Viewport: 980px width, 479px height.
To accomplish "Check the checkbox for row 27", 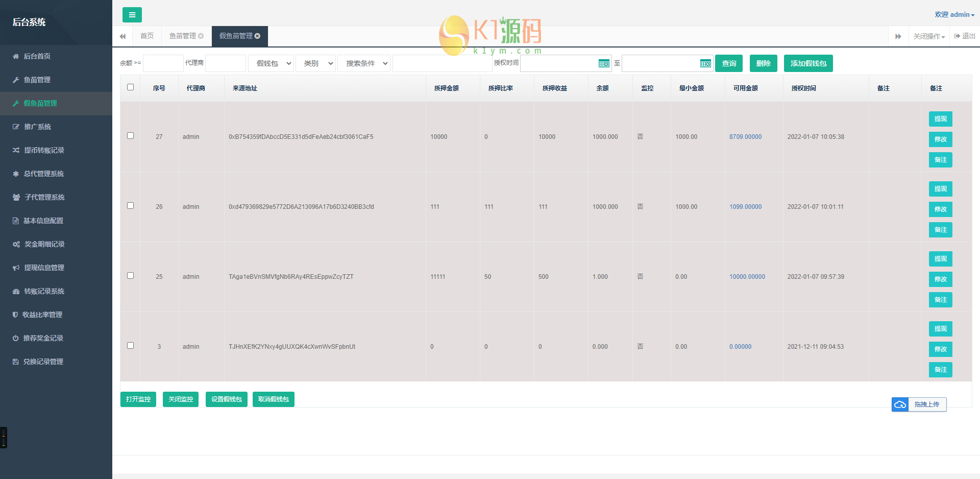I will tap(130, 136).
